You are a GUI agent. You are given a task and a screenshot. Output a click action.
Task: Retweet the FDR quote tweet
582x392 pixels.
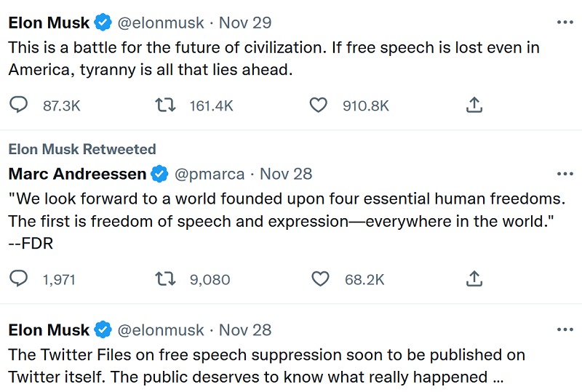166,279
